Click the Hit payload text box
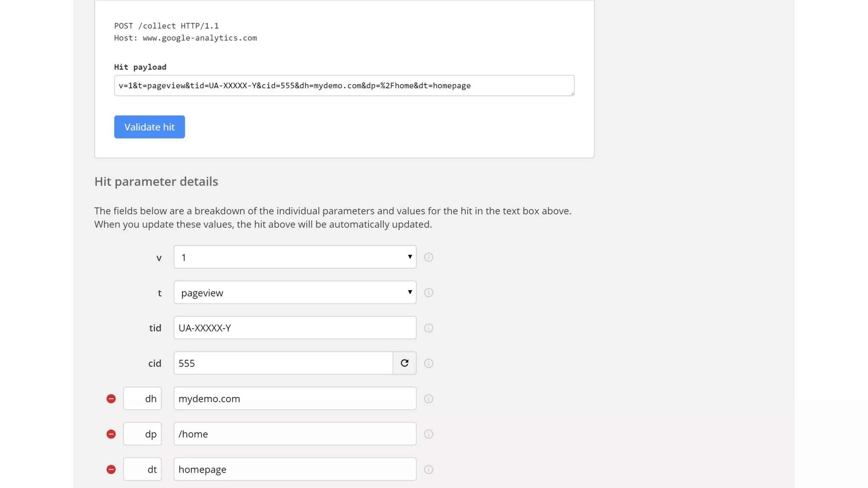The width and height of the screenshot is (868, 488). pos(344,86)
